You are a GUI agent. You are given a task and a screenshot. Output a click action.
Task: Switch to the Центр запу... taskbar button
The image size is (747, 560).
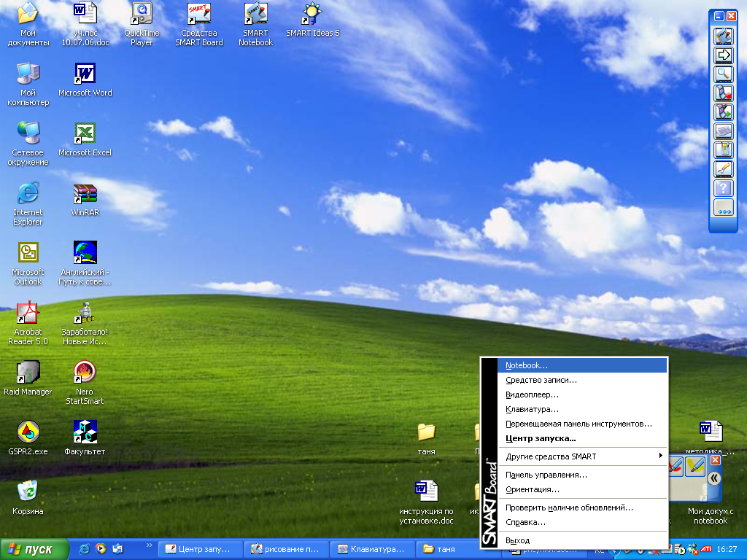point(200,549)
